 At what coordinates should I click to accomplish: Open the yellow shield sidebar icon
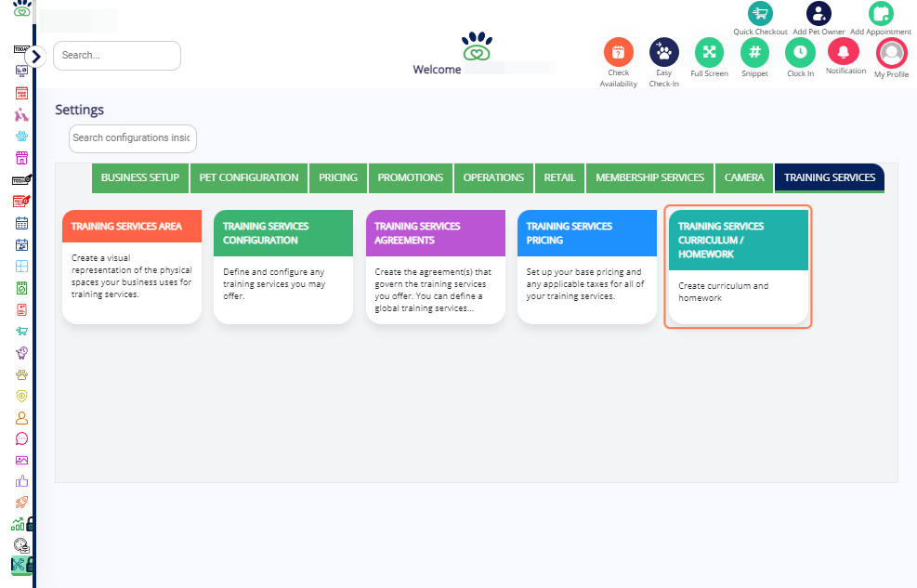coord(21,397)
